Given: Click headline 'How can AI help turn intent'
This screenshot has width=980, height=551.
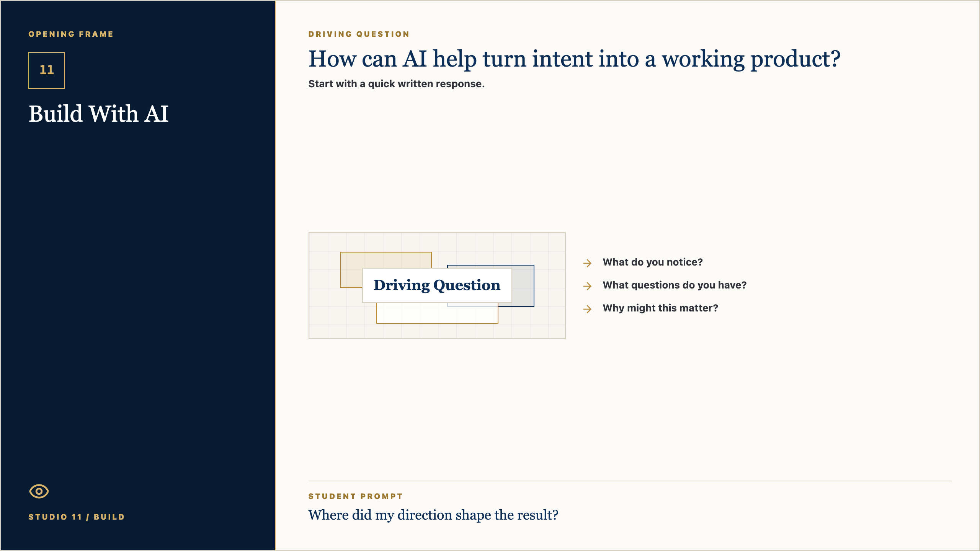Looking at the screenshot, I should (574, 59).
